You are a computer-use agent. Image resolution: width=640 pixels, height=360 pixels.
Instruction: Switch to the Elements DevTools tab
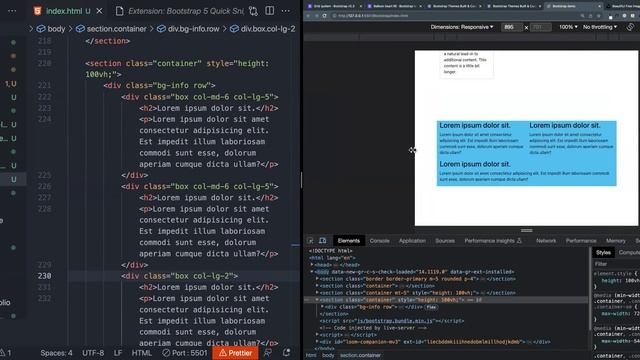click(349, 241)
